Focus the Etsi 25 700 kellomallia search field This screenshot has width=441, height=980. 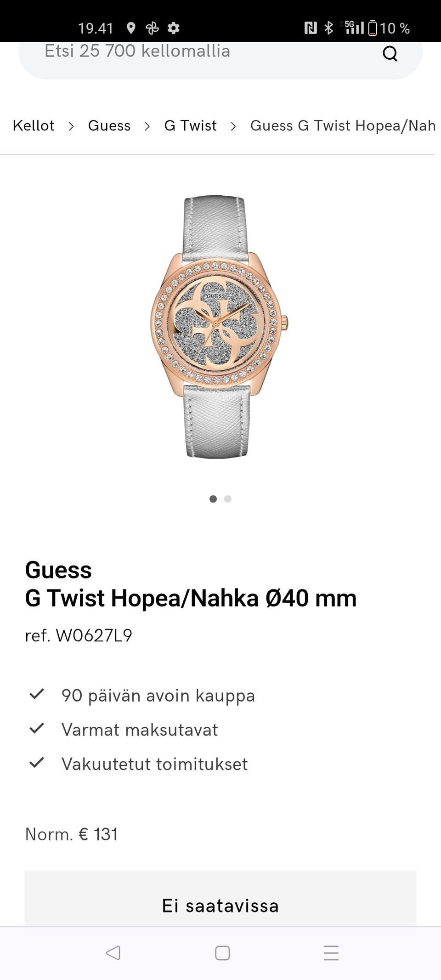coord(220,54)
